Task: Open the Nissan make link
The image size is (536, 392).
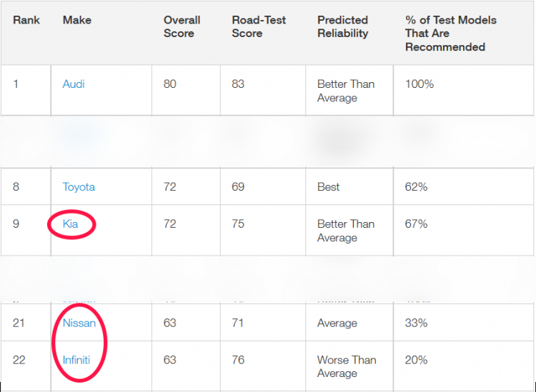Action: point(79,323)
